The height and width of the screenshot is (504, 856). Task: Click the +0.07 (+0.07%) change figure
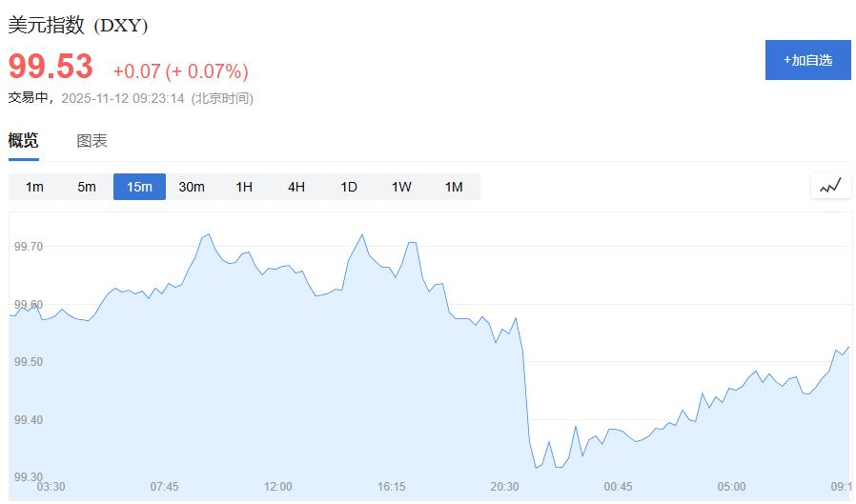click(x=180, y=71)
